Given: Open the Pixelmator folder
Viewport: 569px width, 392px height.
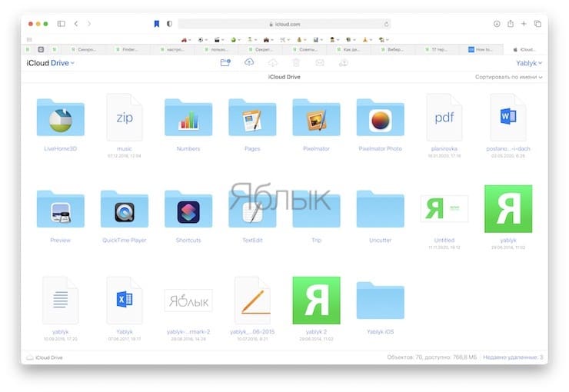Looking at the screenshot, I should 316,117.
